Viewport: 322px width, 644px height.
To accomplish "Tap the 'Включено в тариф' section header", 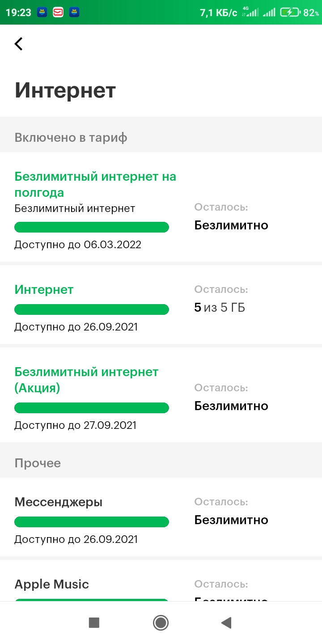I will coord(71,137).
